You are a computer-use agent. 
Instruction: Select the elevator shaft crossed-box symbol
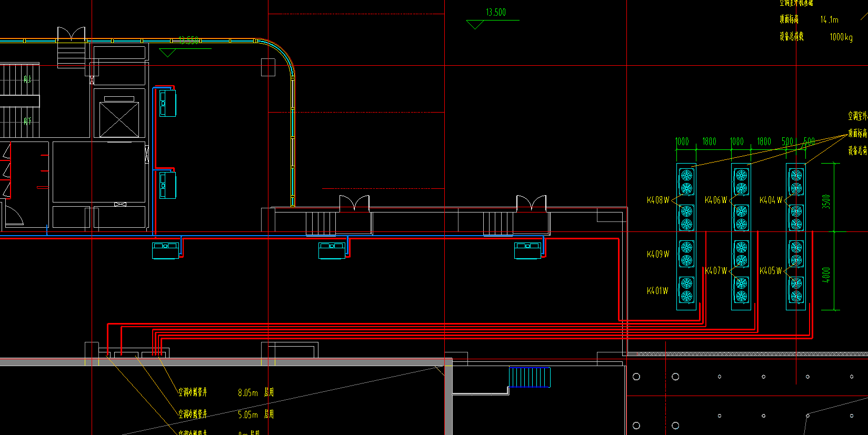(119, 119)
